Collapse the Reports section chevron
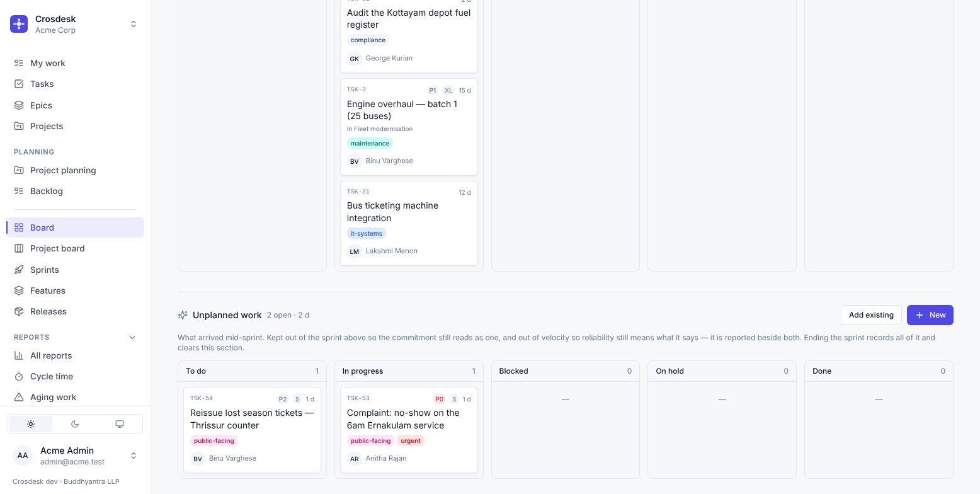The image size is (980, 494). [132, 338]
